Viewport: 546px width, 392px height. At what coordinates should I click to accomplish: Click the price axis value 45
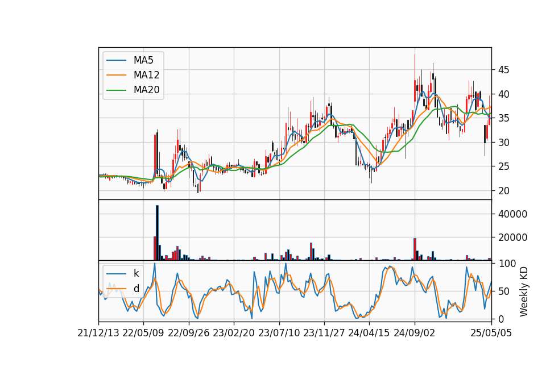pyautogui.click(x=503, y=70)
